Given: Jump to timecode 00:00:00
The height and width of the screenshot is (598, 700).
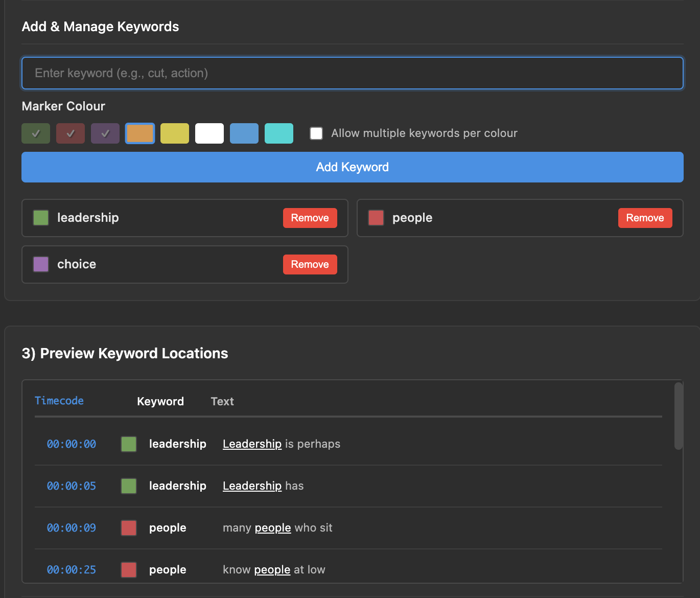Looking at the screenshot, I should (72, 444).
